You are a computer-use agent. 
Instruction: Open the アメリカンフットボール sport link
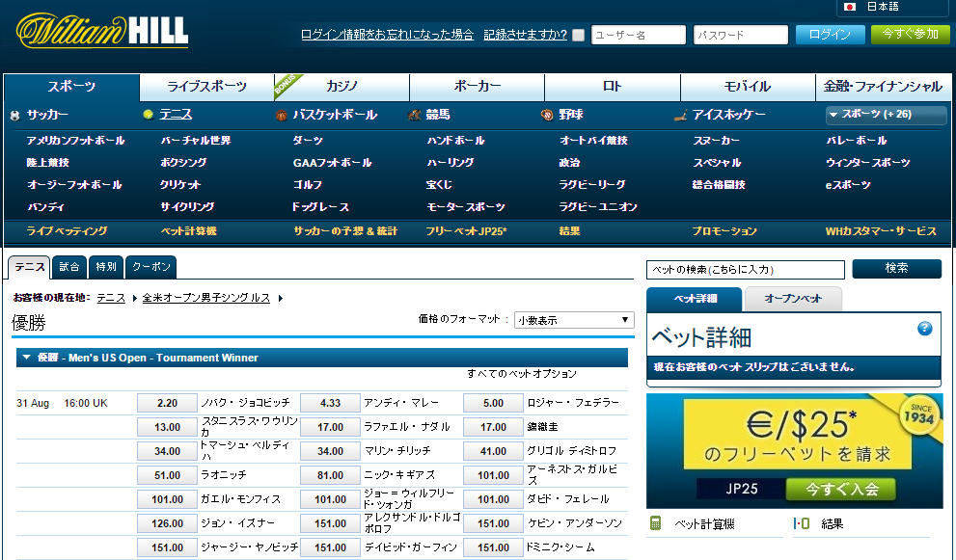tap(75, 141)
